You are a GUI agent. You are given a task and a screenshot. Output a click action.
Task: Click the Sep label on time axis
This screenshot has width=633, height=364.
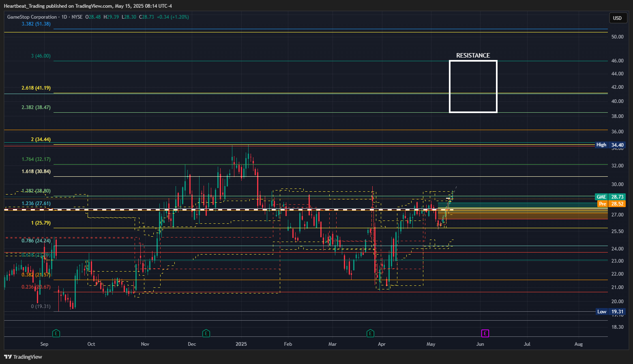pyautogui.click(x=44, y=344)
